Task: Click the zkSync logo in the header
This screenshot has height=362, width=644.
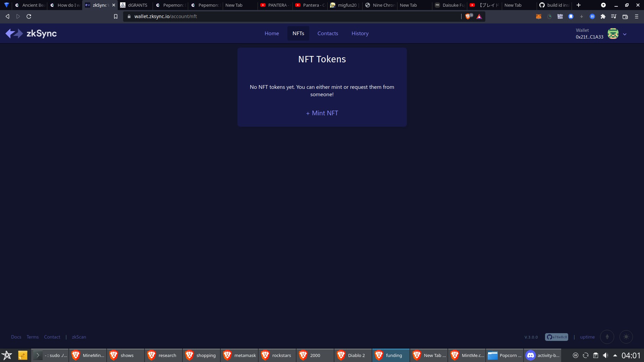Action: click(x=31, y=34)
